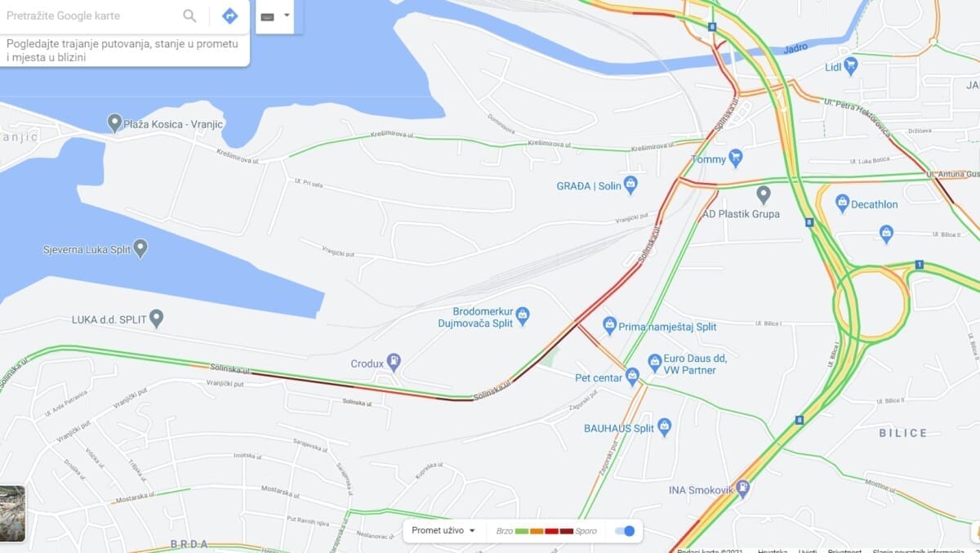This screenshot has width=980, height=553.
Task: Click the search magnifier icon
Action: [x=189, y=16]
